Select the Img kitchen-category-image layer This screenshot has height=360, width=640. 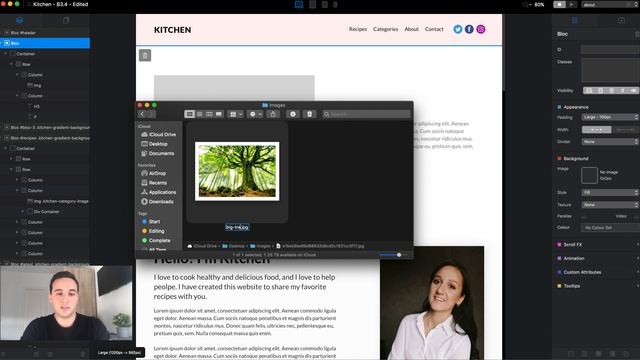tap(58, 201)
